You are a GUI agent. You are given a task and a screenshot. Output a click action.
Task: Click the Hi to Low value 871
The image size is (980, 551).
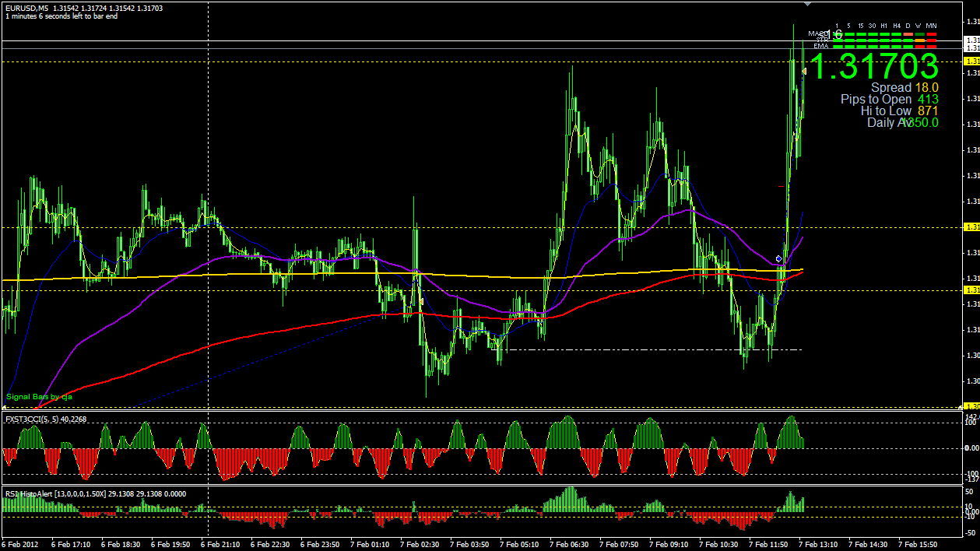[928, 111]
